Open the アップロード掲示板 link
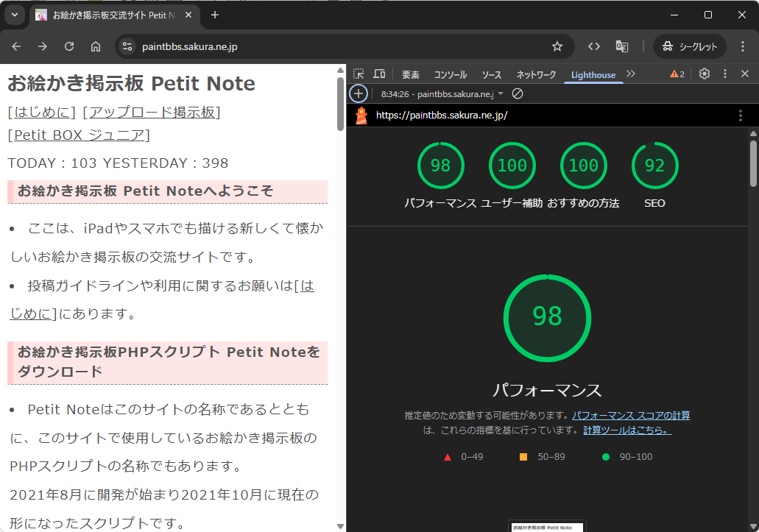This screenshot has height=532, width=759. [152, 112]
